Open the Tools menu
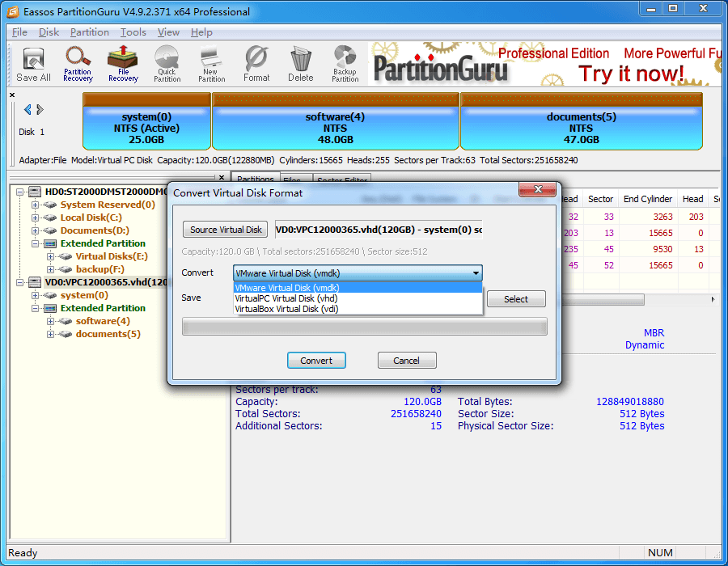Image resolution: width=728 pixels, height=566 pixels. [x=133, y=32]
